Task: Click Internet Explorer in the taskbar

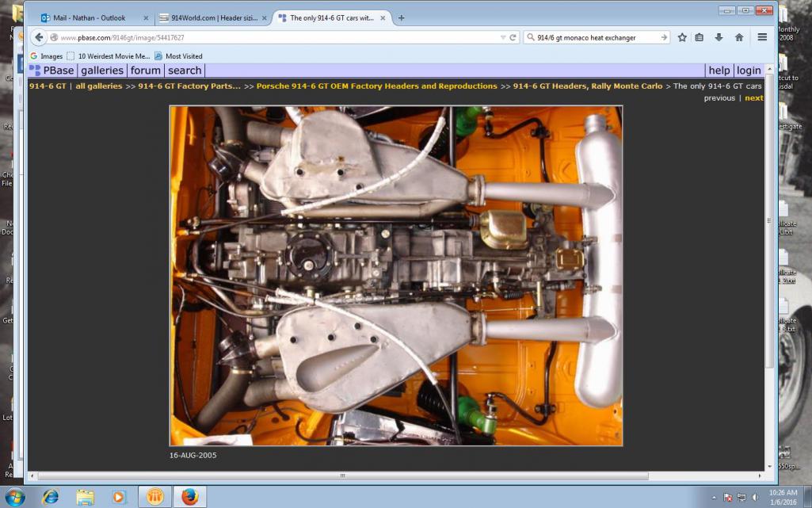Action: [x=51, y=497]
